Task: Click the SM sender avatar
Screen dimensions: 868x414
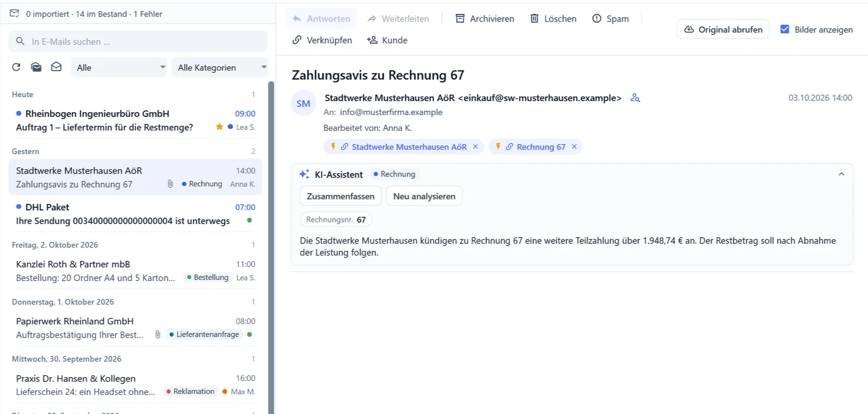Action: click(x=303, y=103)
